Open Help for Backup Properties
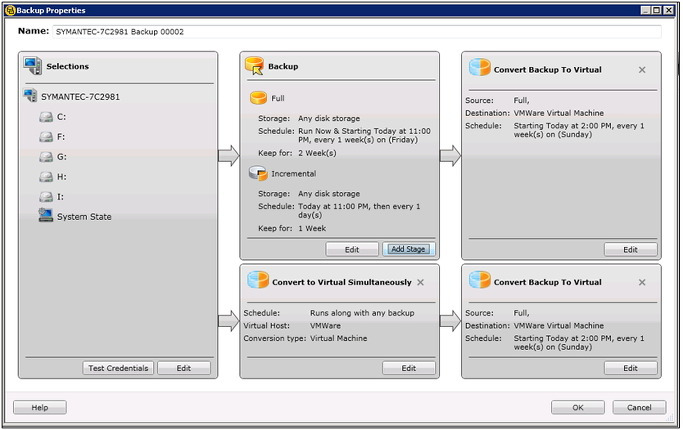Image resolution: width=683 pixels, height=430 pixels. point(40,407)
